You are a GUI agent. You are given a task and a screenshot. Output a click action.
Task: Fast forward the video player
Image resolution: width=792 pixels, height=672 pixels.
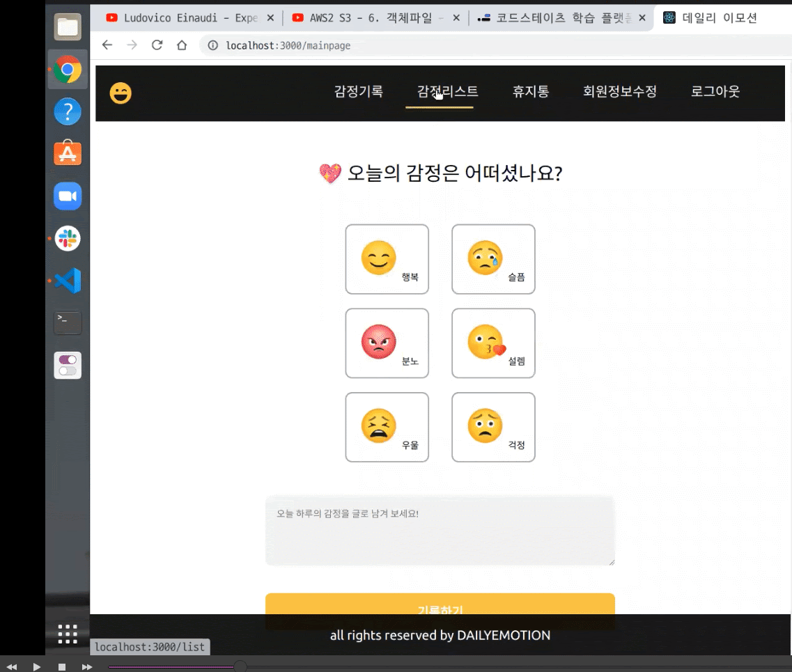(x=87, y=667)
